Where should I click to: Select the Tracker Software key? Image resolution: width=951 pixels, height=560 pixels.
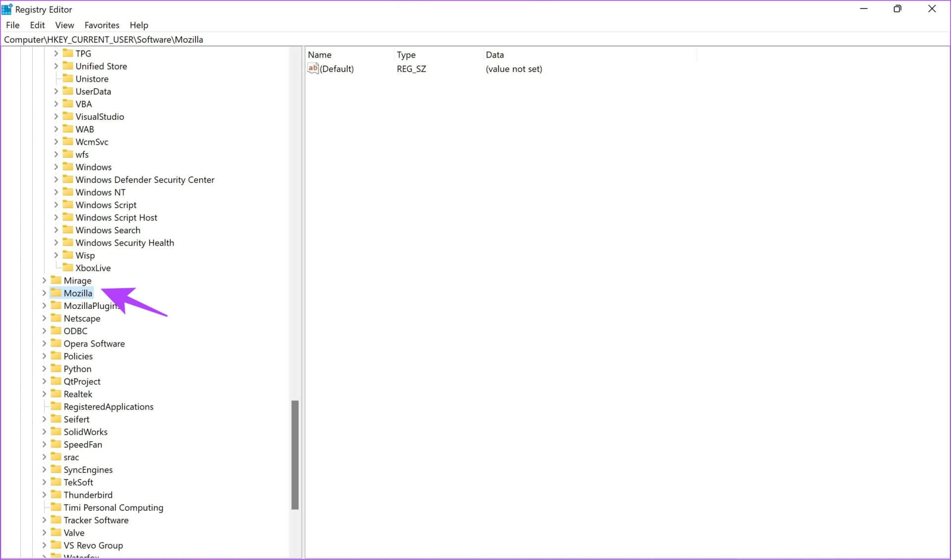click(x=96, y=520)
